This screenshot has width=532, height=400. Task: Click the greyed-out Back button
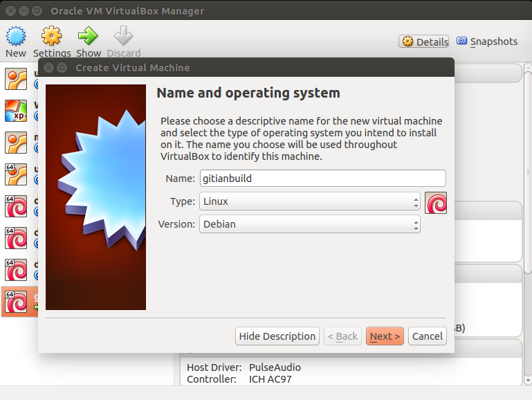coord(342,336)
